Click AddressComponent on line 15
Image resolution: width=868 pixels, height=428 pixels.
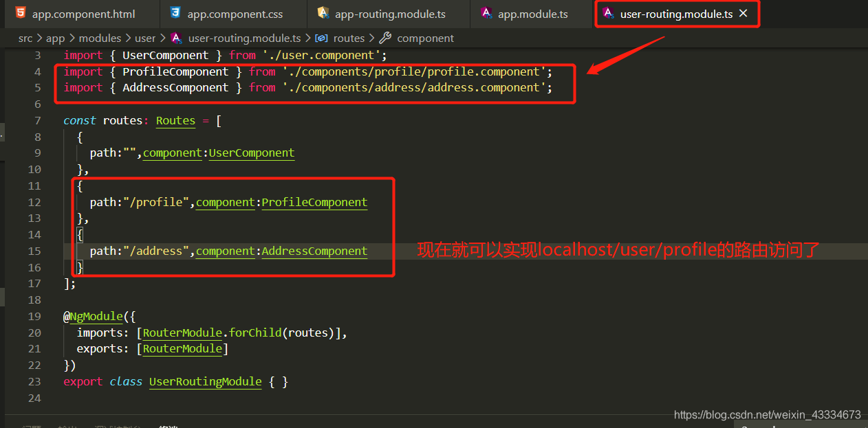pos(314,251)
